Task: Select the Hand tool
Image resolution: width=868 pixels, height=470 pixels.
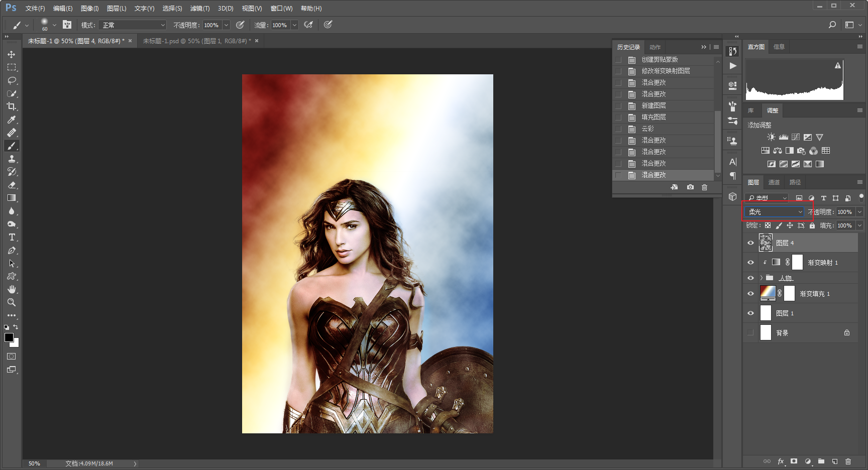Action: coord(12,289)
